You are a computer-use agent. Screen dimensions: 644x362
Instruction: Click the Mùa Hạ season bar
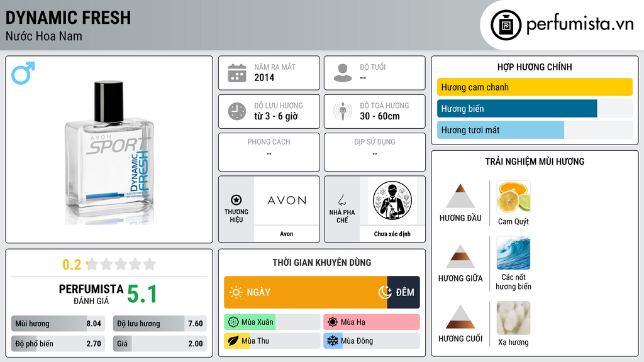pyautogui.click(x=372, y=322)
